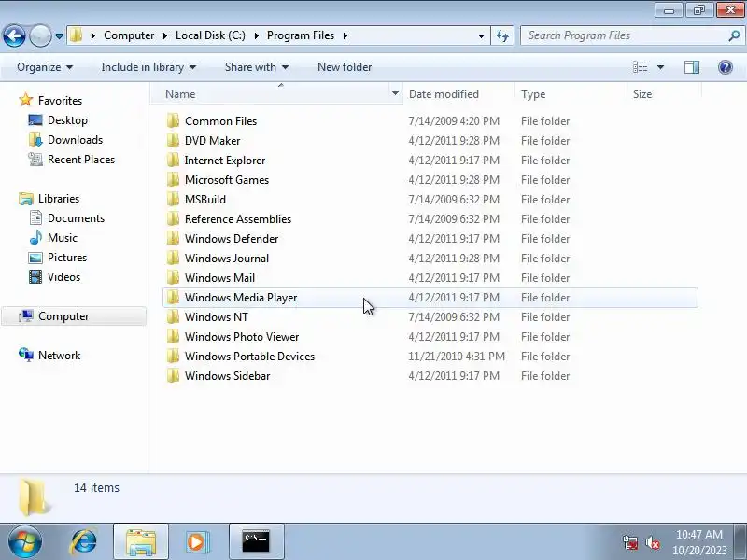Open the view options dropdown arrow
This screenshot has width=747, height=560.
[660, 67]
